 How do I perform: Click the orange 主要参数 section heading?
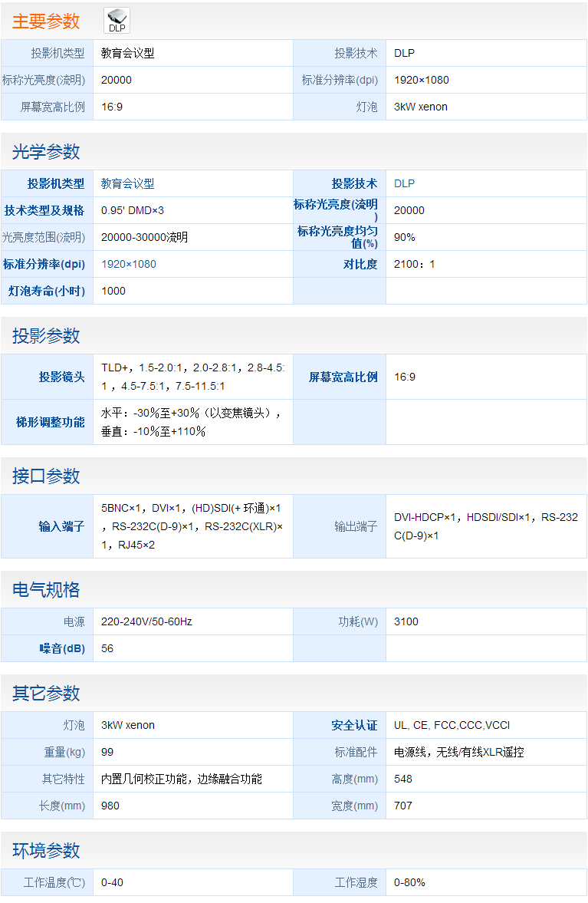(46, 21)
